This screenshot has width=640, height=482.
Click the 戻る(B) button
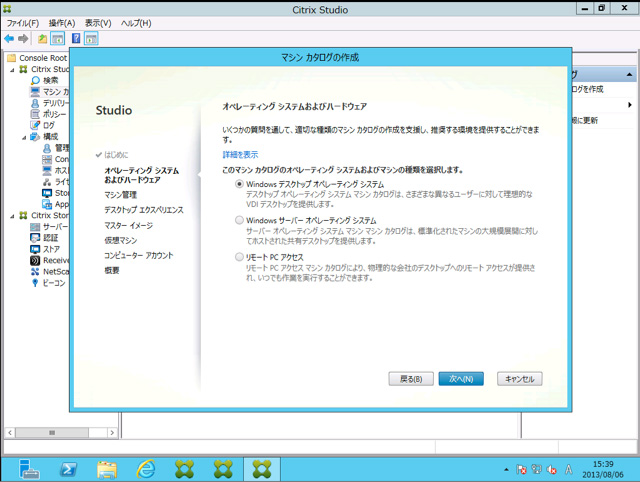click(x=411, y=379)
